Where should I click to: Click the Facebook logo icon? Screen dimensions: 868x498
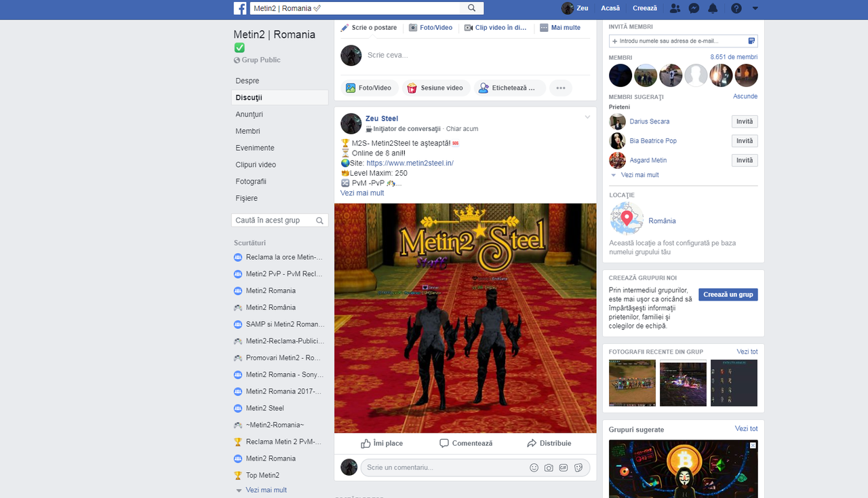[240, 8]
